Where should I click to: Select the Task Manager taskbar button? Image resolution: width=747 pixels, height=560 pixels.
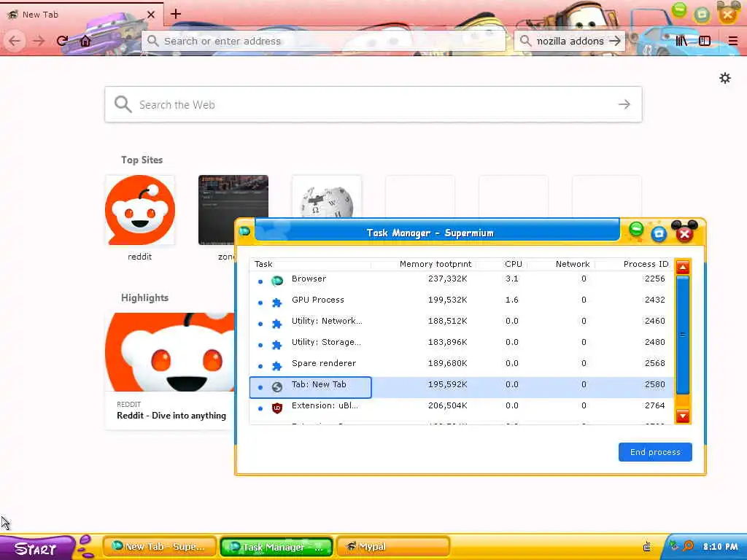tap(276, 547)
